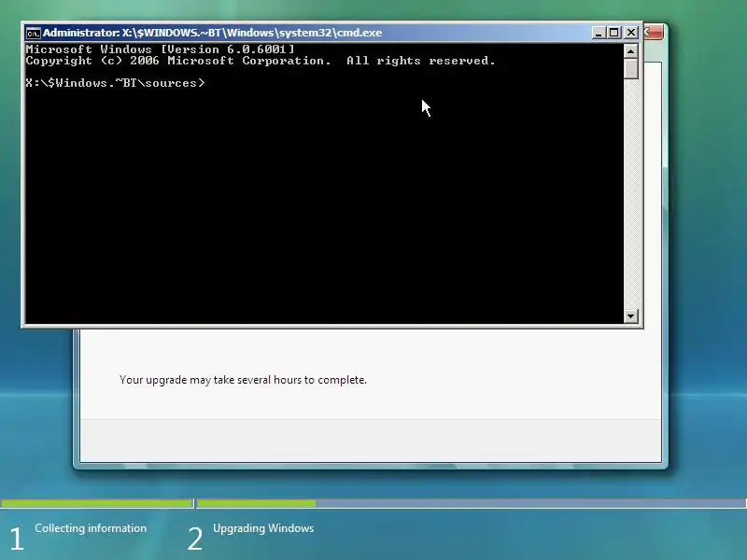The width and height of the screenshot is (747, 560).
Task: Click the command prompt scroll down arrow
Action: [x=631, y=315]
